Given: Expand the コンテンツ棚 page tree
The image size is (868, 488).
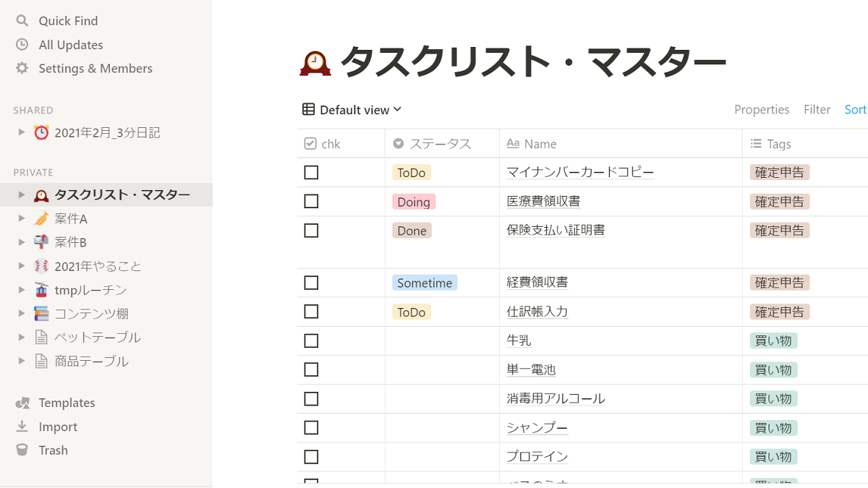Looking at the screenshot, I should [21, 314].
